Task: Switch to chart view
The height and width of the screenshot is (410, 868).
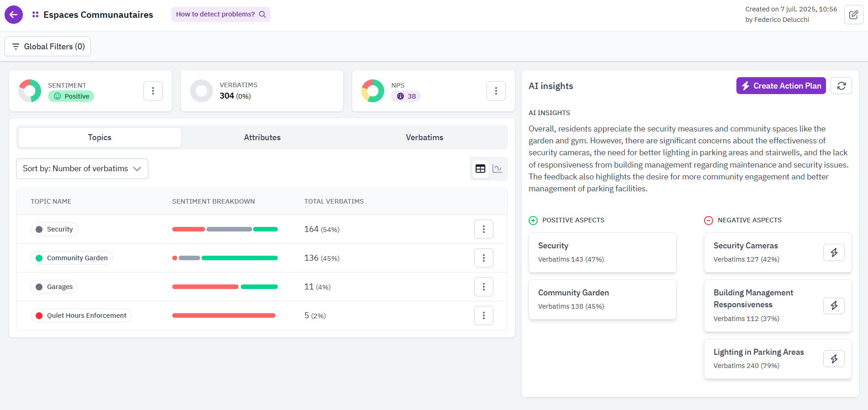Action: coord(498,169)
